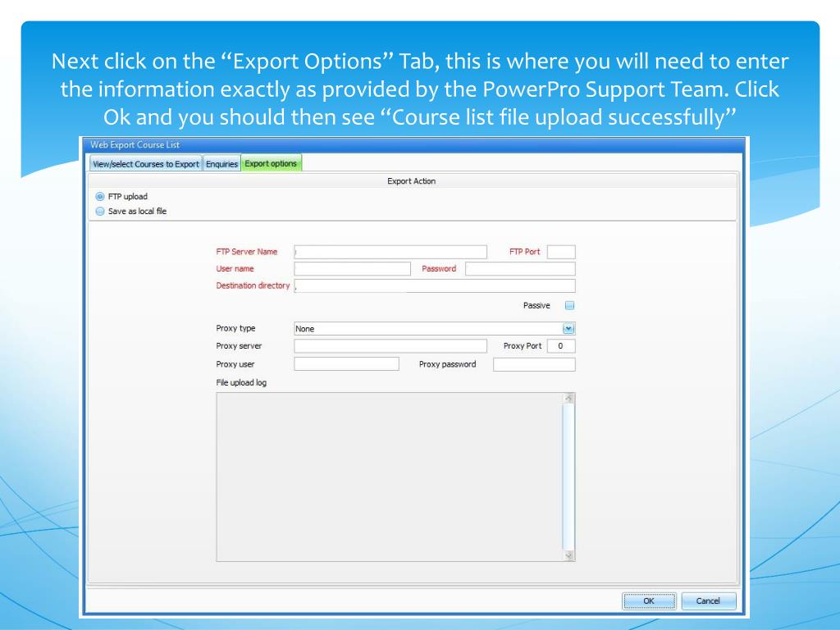Click the Web Export Course List title bar
Image resolution: width=840 pixels, height=630 pixels.
[x=413, y=144]
